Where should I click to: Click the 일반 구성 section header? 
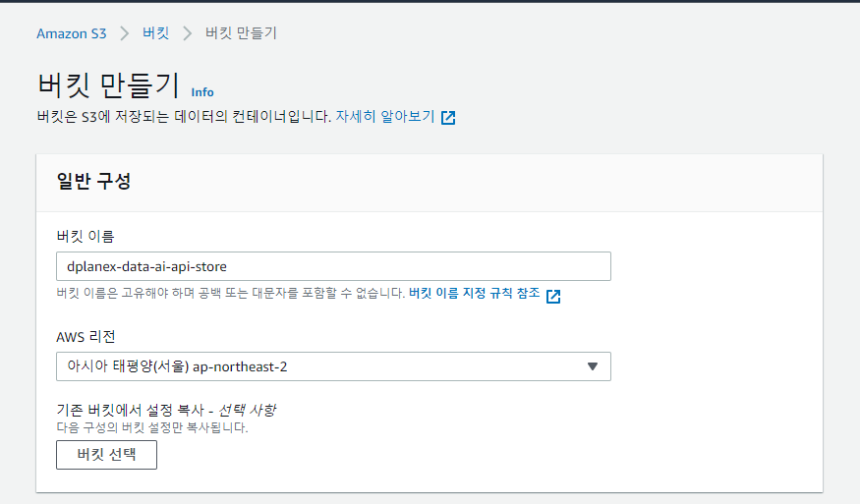click(x=93, y=181)
